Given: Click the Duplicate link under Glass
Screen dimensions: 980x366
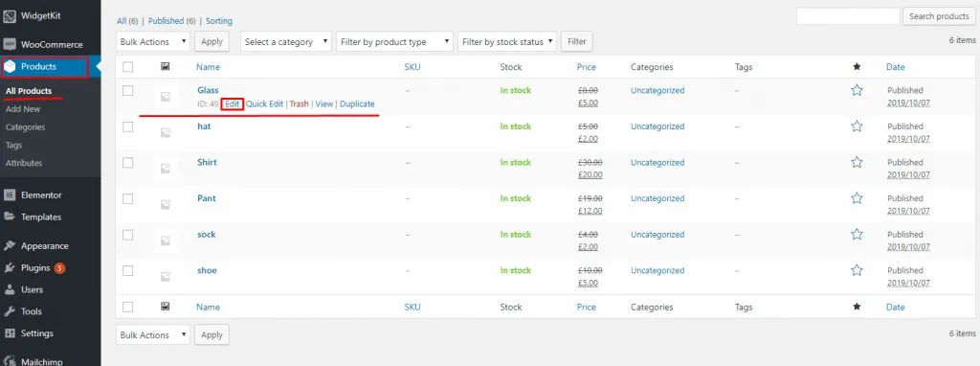Looking at the screenshot, I should pyautogui.click(x=357, y=103).
